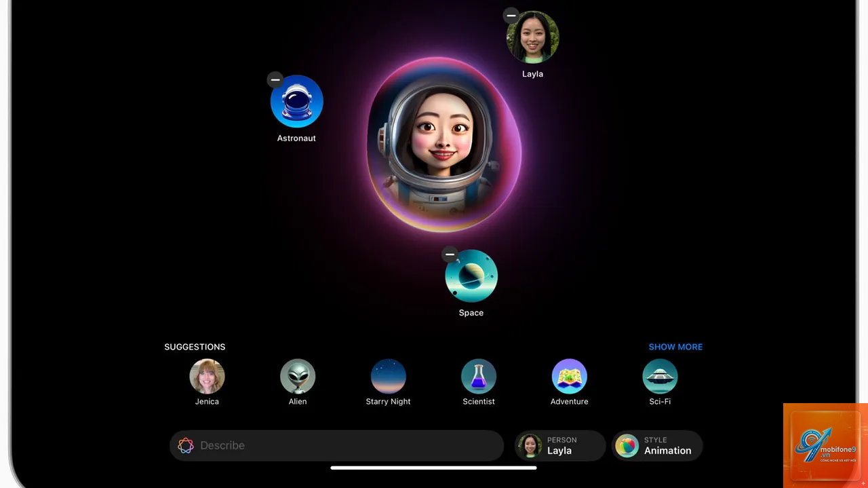This screenshot has width=868, height=488.
Task: Open the generated astronaut image preview
Action: coord(444,143)
